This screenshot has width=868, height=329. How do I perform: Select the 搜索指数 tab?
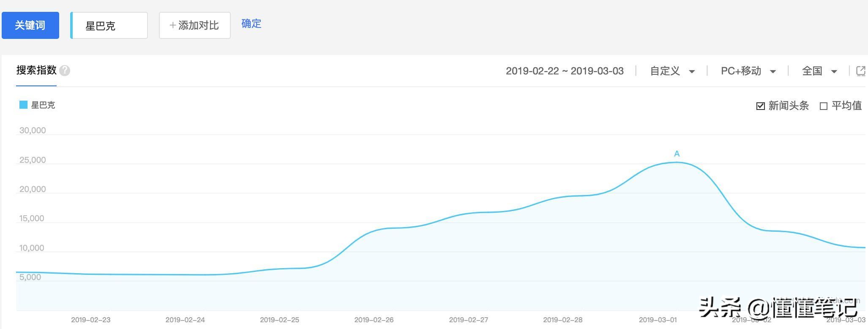[x=36, y=70]
